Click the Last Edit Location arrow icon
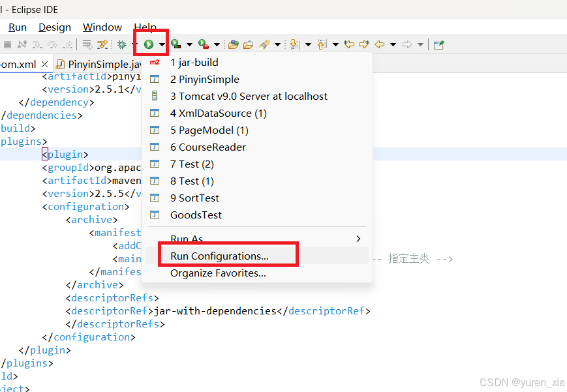 [x=348, y=44]
